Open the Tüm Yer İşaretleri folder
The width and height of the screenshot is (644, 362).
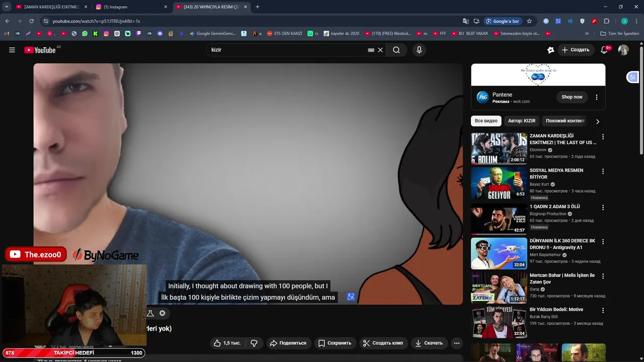pos(619,34)
